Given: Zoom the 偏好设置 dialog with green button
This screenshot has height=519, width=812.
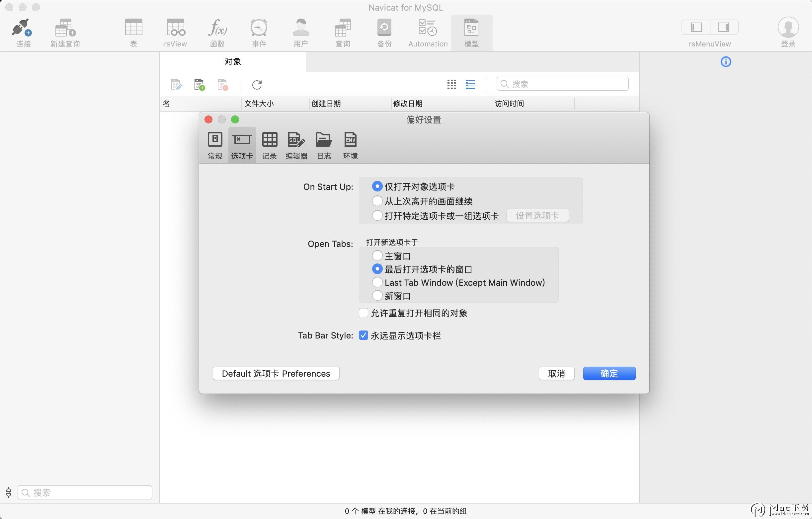Looking at the screenshot, I should click(235, 120).
